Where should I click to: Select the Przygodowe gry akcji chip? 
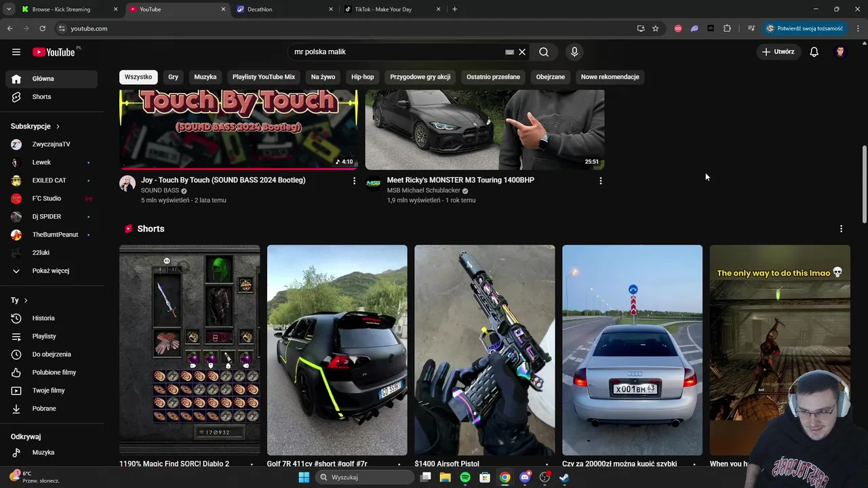click(x=420, y=77)
